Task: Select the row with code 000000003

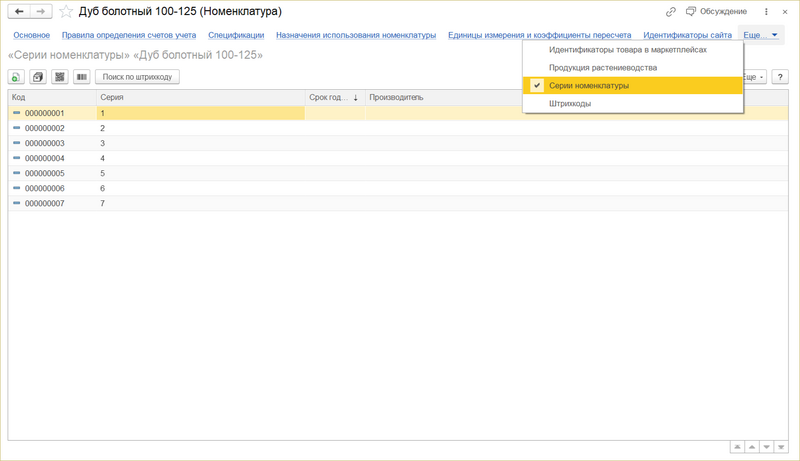Action: pos(398,143)
